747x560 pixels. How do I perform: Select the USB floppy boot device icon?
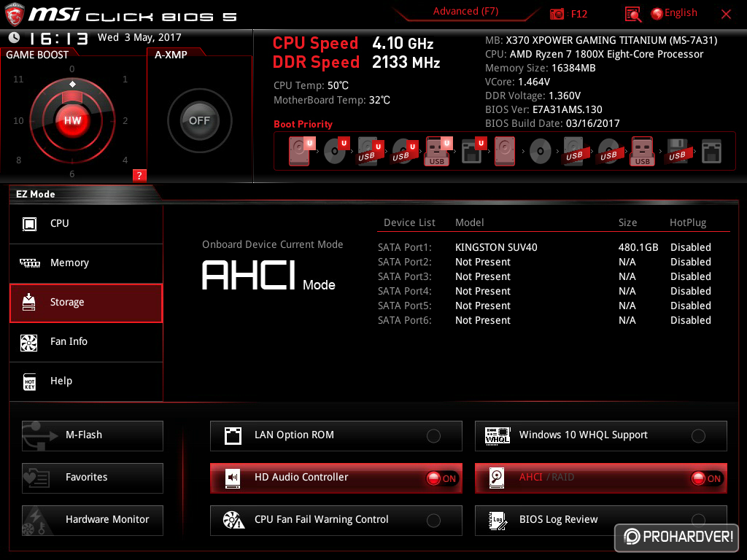677,152
